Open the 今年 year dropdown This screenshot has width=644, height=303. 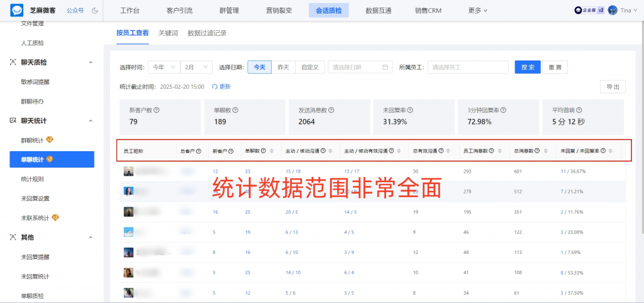[x=164, y=67]
